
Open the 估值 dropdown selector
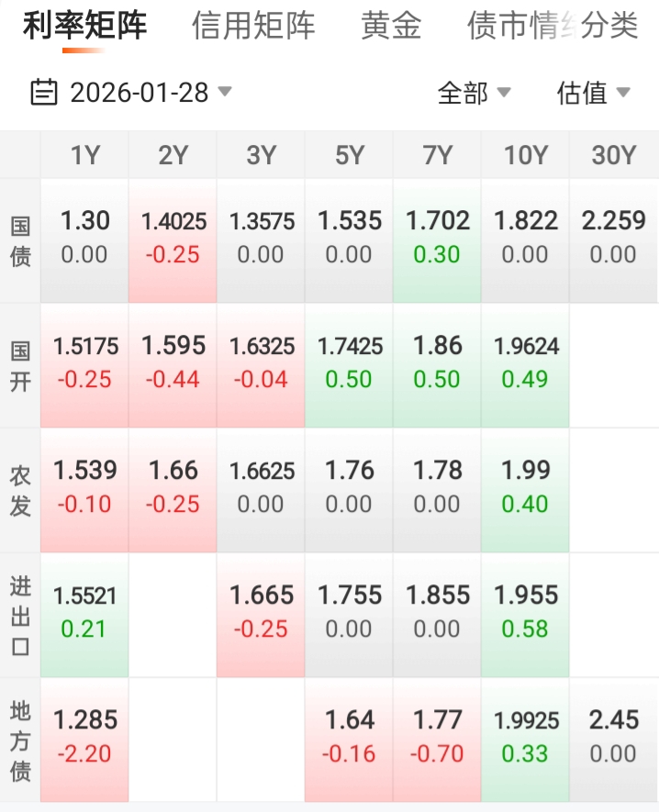coord(593,93)
